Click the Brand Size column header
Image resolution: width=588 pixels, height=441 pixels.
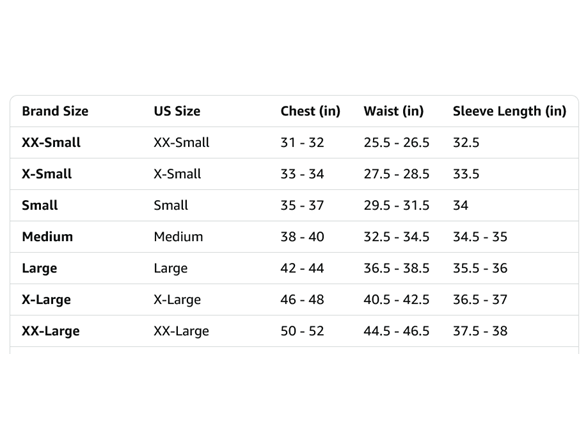click(x=55, y=111)
